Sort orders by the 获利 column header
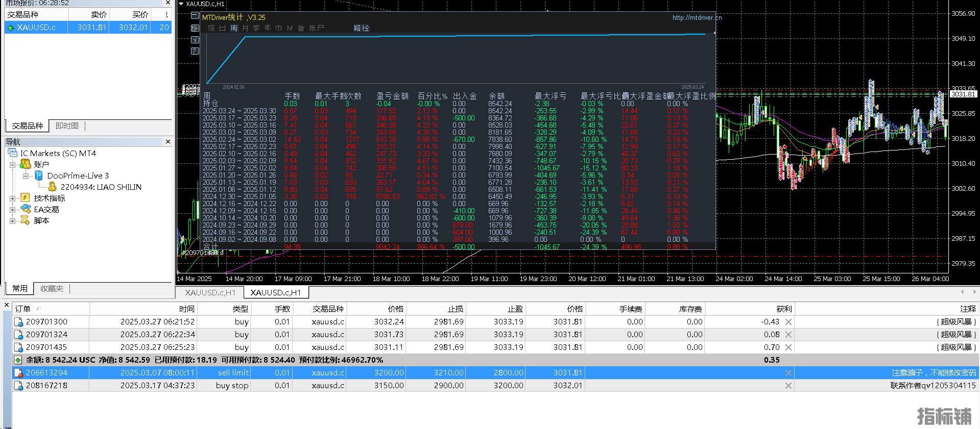 point(750,309)
